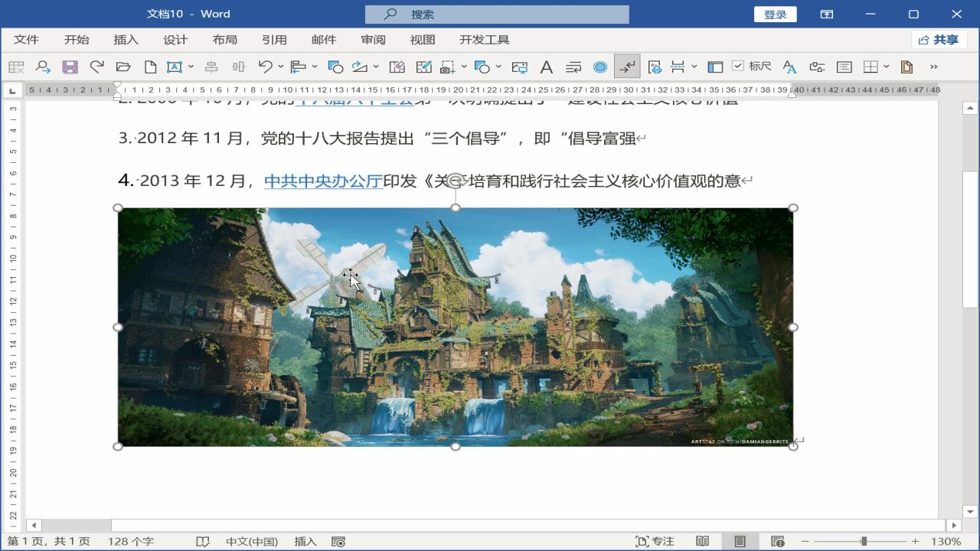The height and width of the screenshot is (551, 980).
Task: Click the page break lines icon
Action: point(678,67)
